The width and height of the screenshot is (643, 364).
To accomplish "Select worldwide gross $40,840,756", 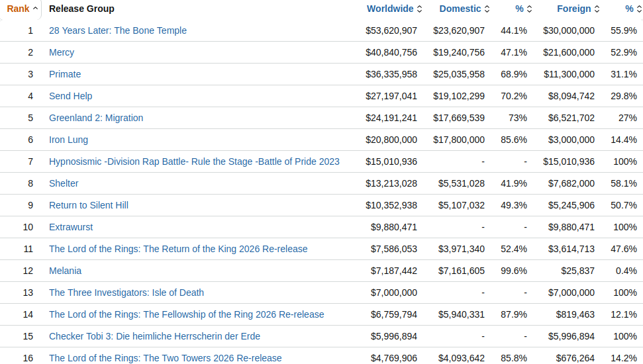I will click(x=391, y=52).
